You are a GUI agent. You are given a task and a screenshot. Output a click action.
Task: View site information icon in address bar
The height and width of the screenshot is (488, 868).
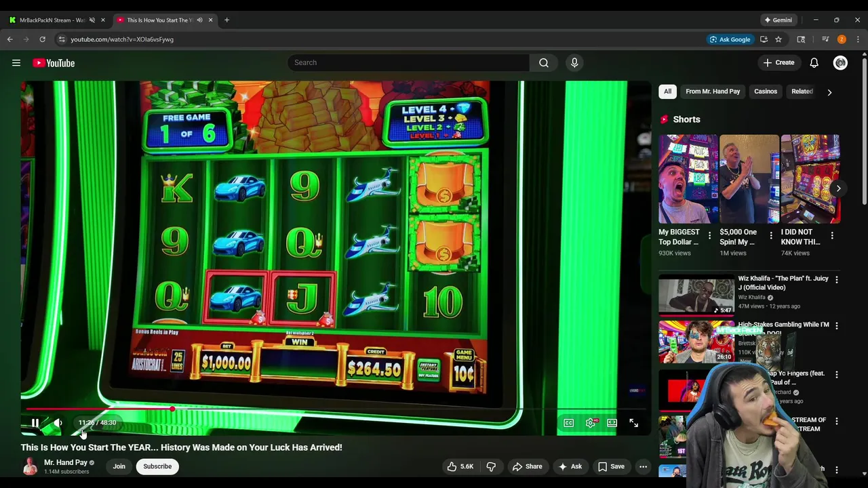[62, 39]
